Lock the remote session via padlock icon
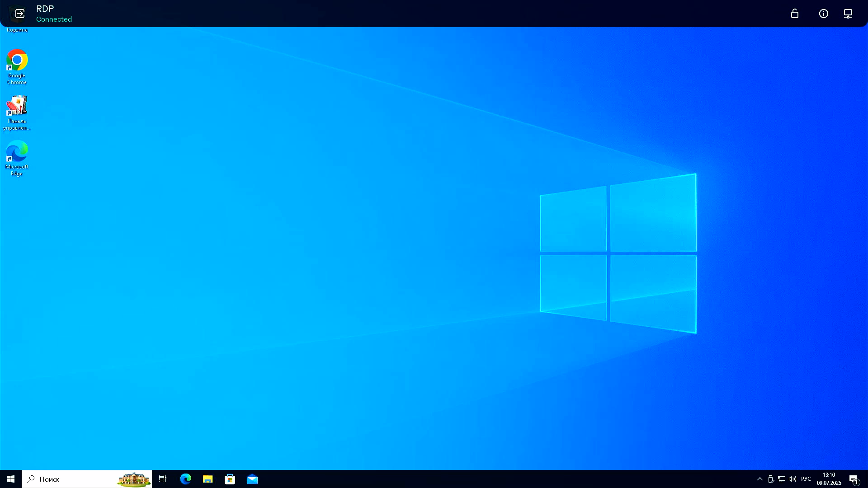Viewport: 868px width, 488px height. (795, 14)
